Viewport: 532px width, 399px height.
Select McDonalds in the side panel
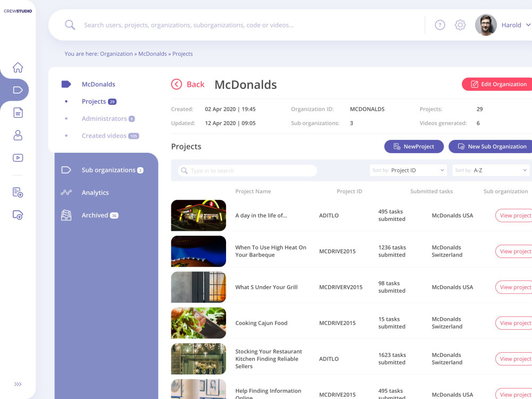pos(98,84)
